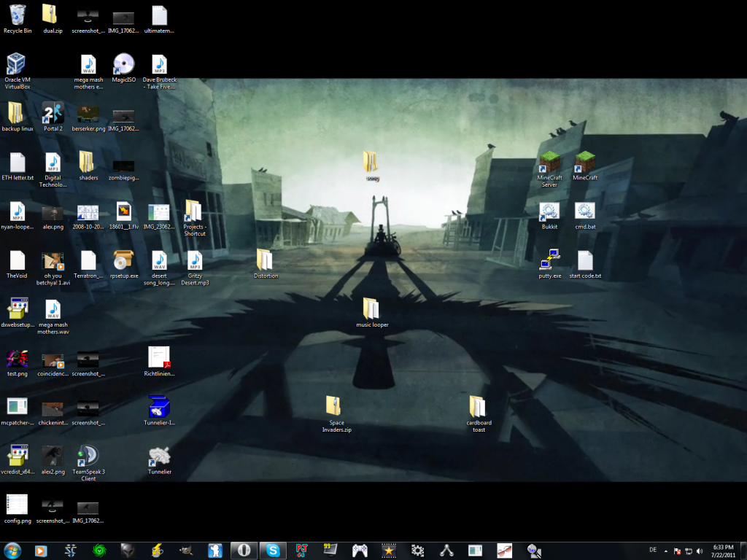Open ETH letter.txt

(18, 166)
